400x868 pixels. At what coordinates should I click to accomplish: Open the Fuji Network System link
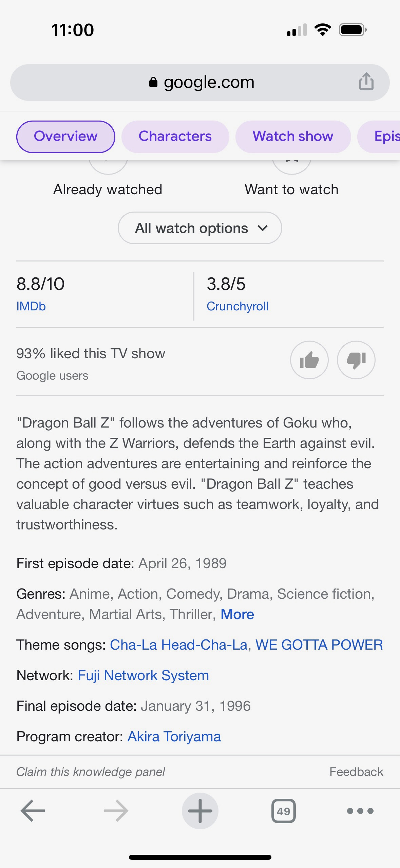143,675
